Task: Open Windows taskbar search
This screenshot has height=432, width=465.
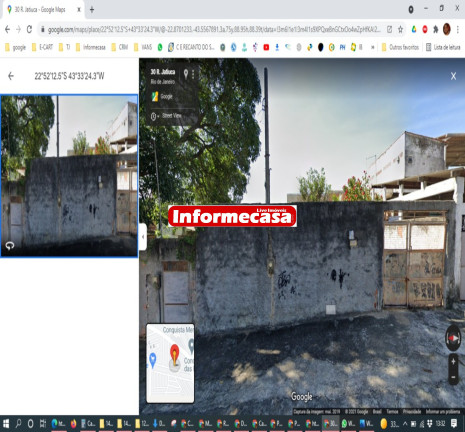Action: 18,424
